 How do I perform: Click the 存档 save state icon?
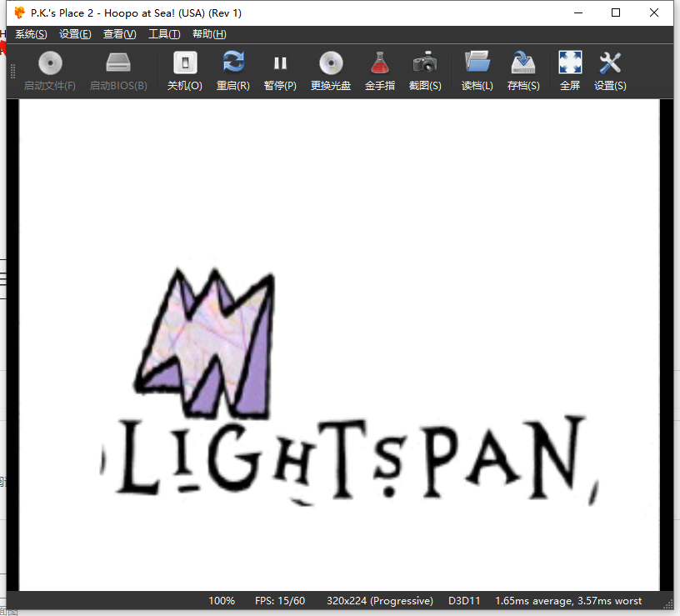coord(523,63)
